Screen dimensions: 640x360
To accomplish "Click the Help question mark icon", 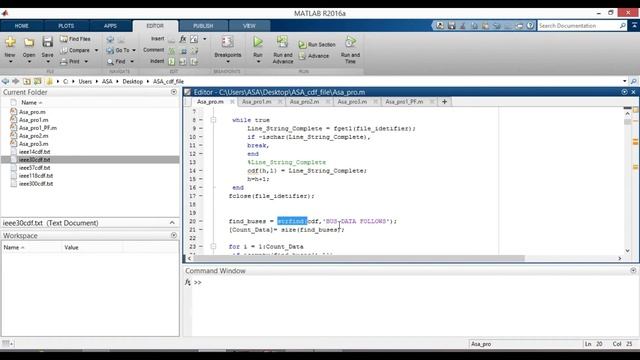I will point(530,26).
